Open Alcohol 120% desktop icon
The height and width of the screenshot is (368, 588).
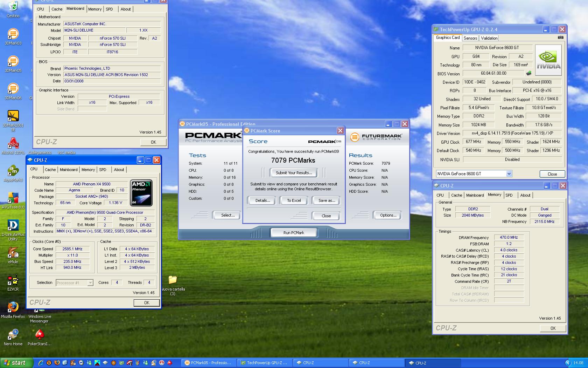point(13,145)
